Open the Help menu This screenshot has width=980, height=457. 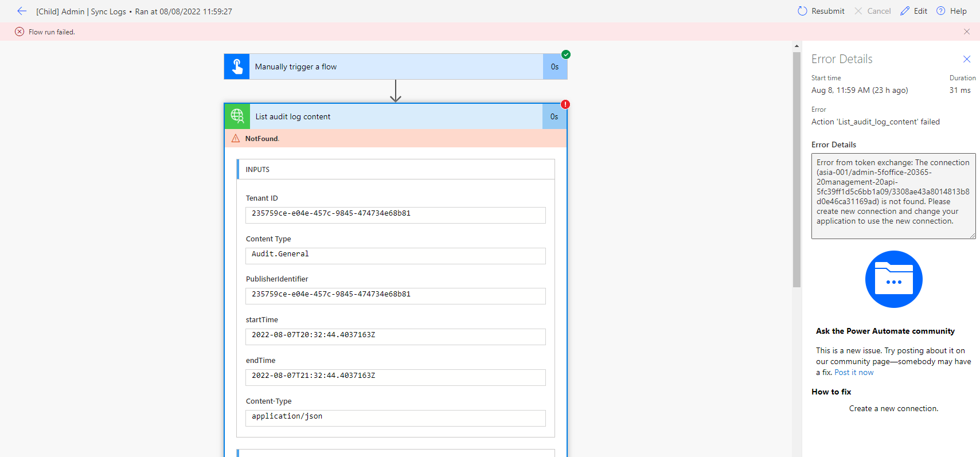pos(951,11)
